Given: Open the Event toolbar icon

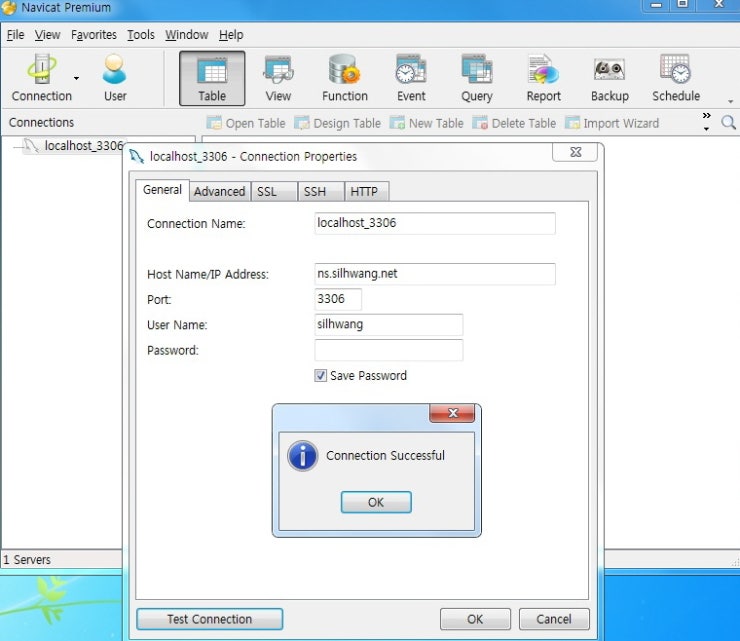Looking at the screenshot, I should (x=411, y=78).
